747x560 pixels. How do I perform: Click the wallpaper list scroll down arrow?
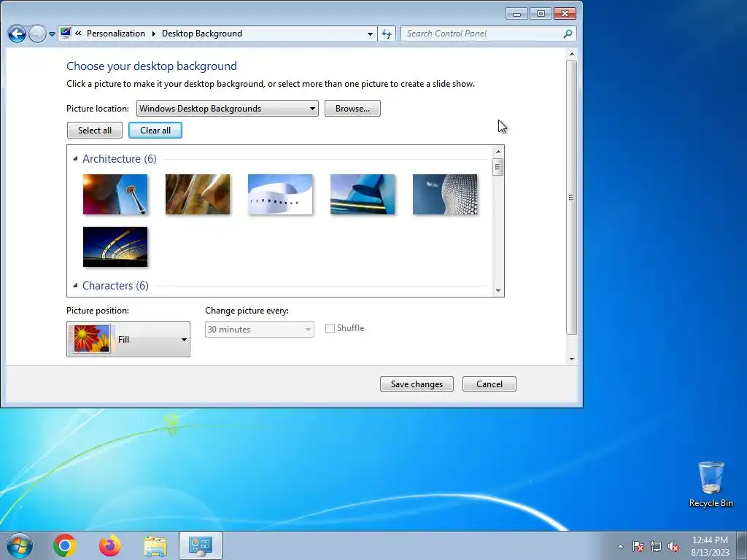(498, 290)
